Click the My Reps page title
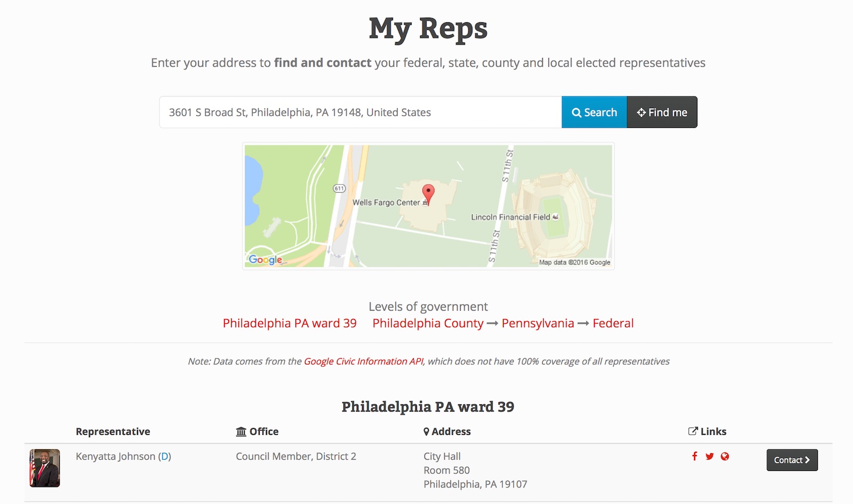 tap(428, 29)
